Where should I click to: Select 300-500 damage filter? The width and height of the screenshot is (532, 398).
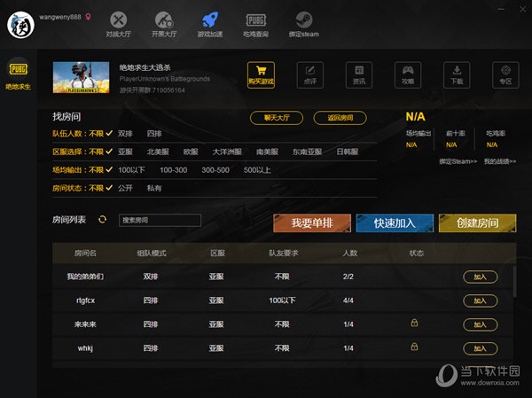[215, 170]
